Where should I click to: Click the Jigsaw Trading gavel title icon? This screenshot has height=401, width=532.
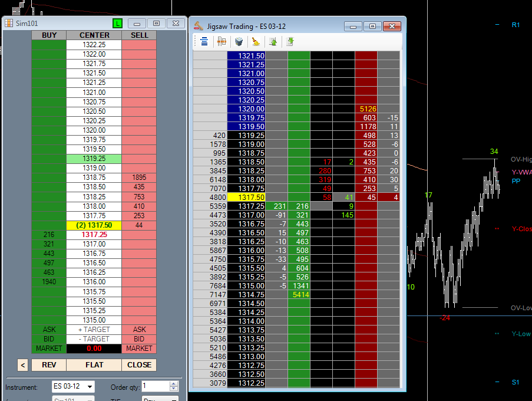tap(198, 26)
